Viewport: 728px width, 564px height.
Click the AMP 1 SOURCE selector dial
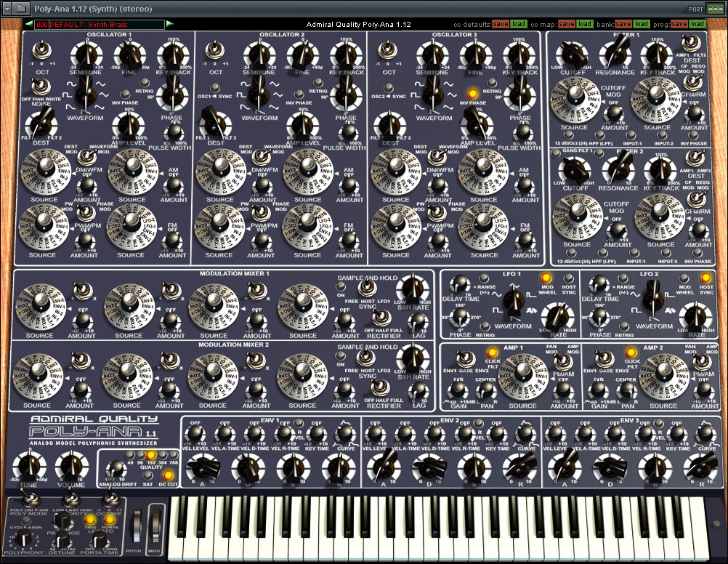(x=523, y=376)
